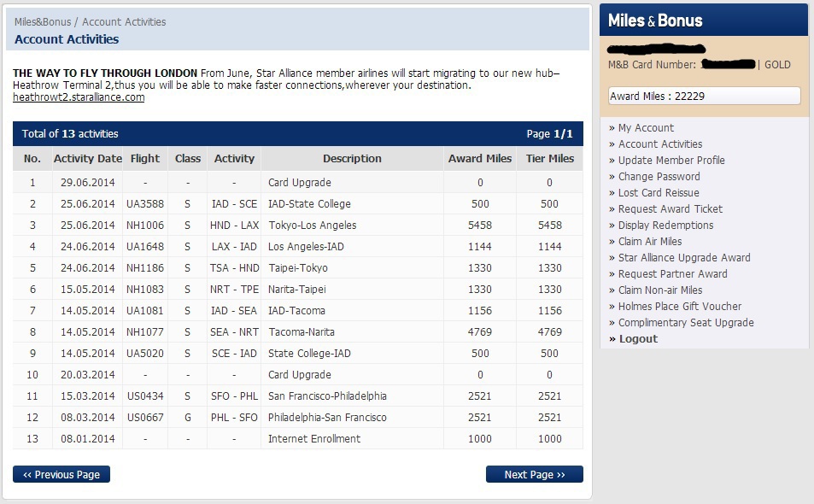The height and width of the screenshot is (504, 814).
Task: Select flight NH1077 cell
Action: [x=145, y=331]
